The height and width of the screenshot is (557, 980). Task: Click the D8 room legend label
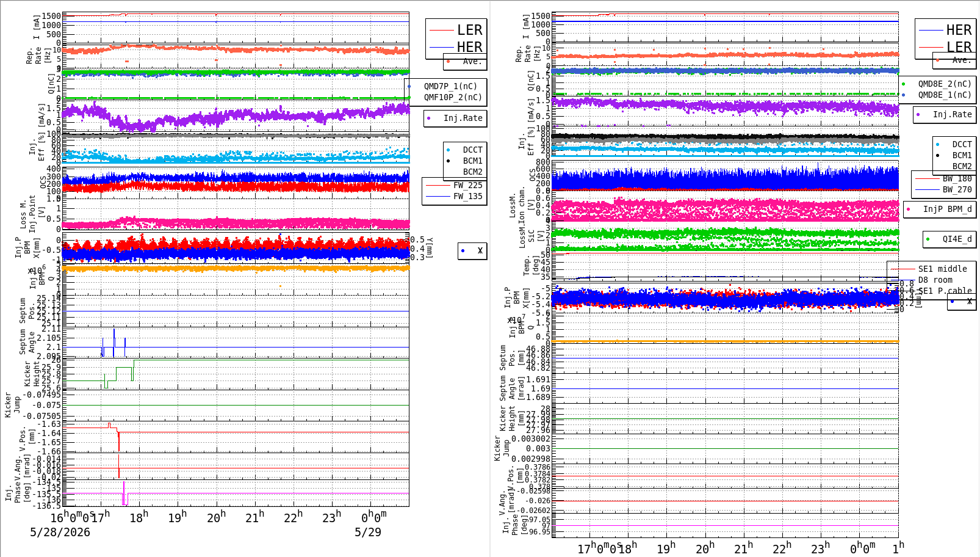click(x=935, y=280)
